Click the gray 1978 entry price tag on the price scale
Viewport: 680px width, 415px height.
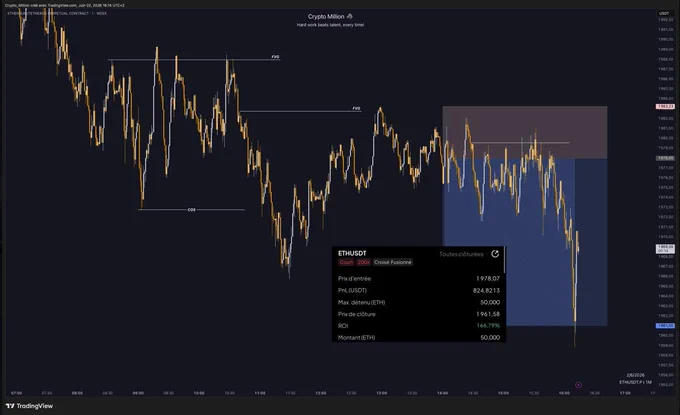[x=665, y=158]
